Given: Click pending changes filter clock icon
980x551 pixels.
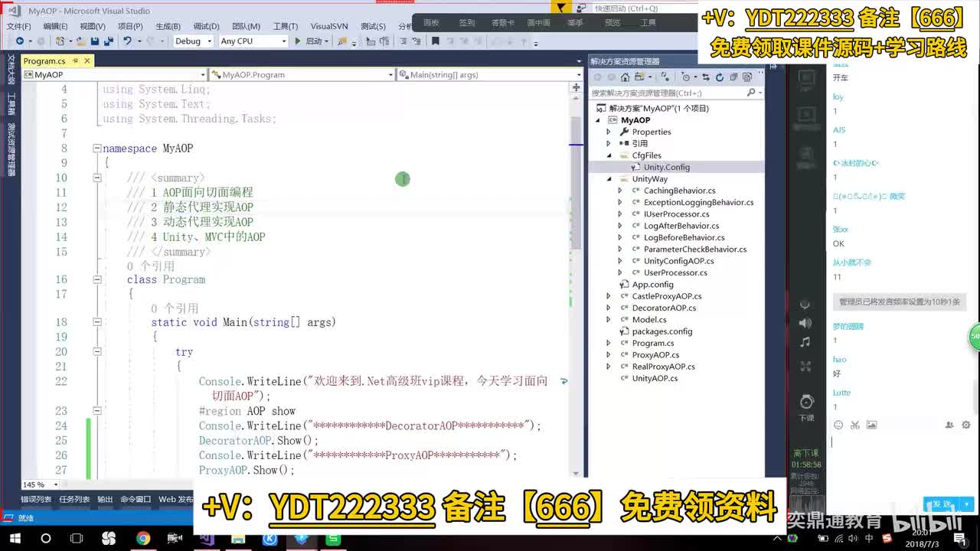Looking at the screenshot, I should 686,77.
